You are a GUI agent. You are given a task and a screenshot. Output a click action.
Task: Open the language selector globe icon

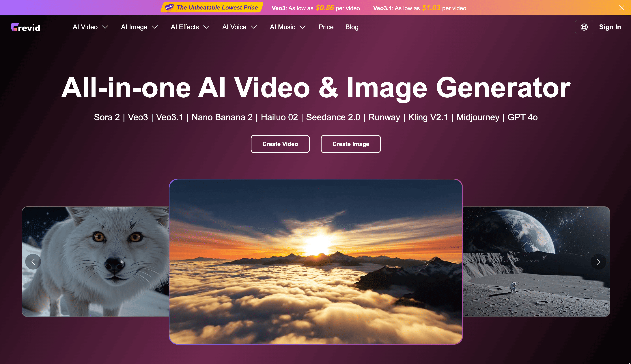coord(584,27)
